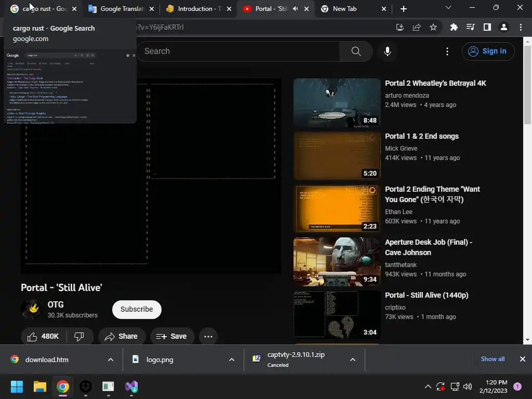The width and height of the screenshot is (532, 399).
Task: Open Visual Studio from the taskbar
Action: (131, 387)
